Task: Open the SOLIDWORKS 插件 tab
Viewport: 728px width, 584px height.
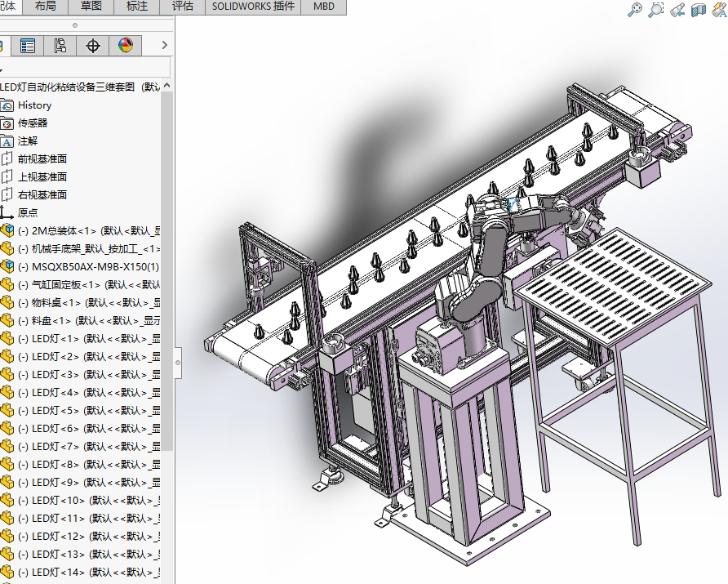Action: point(252,7)
